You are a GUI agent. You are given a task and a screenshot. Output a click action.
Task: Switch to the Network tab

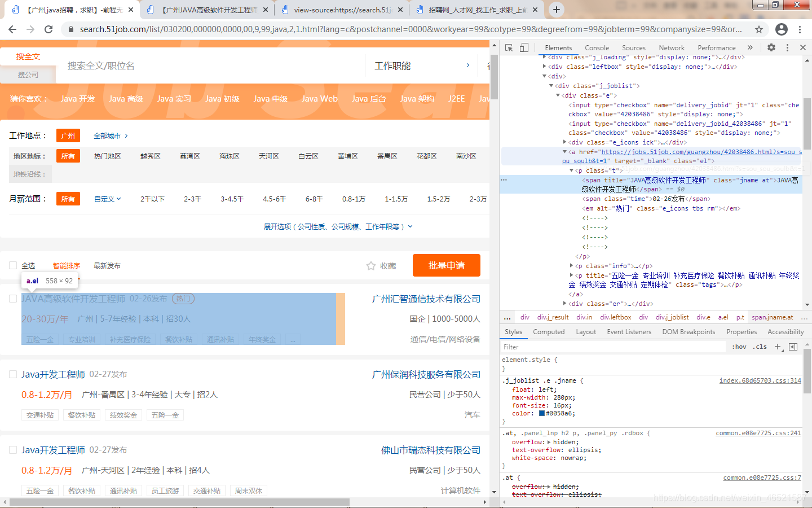[672, 48]
